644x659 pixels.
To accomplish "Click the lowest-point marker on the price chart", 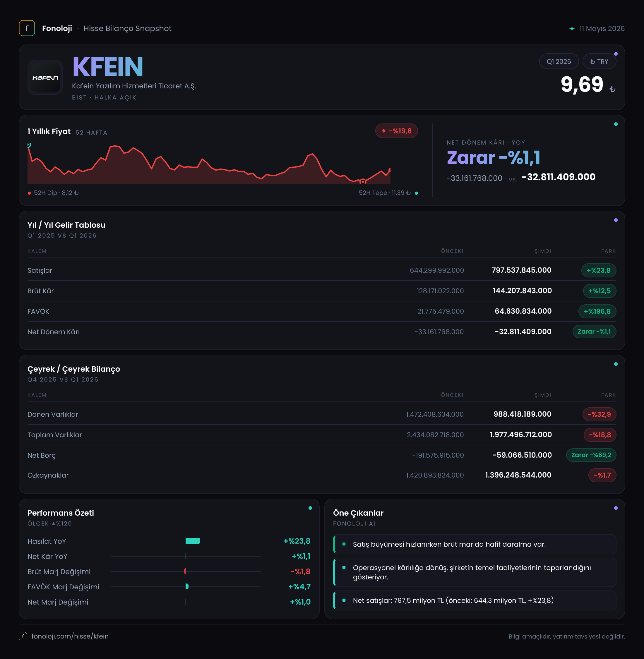I will point(363,182).
